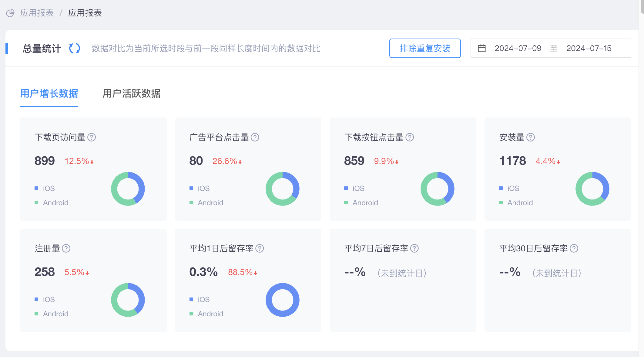
Task: Select the registration count 258
Action: coord(45,272)
